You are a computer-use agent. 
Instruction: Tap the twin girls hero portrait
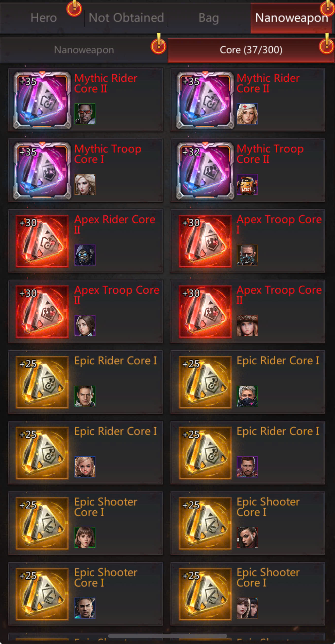[247, 608]
